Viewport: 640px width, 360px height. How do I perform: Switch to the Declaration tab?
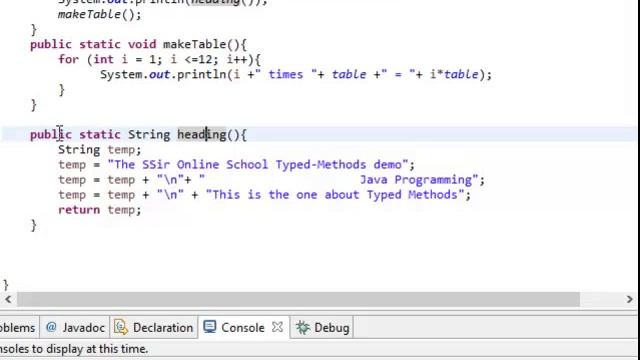coord(154,327)
